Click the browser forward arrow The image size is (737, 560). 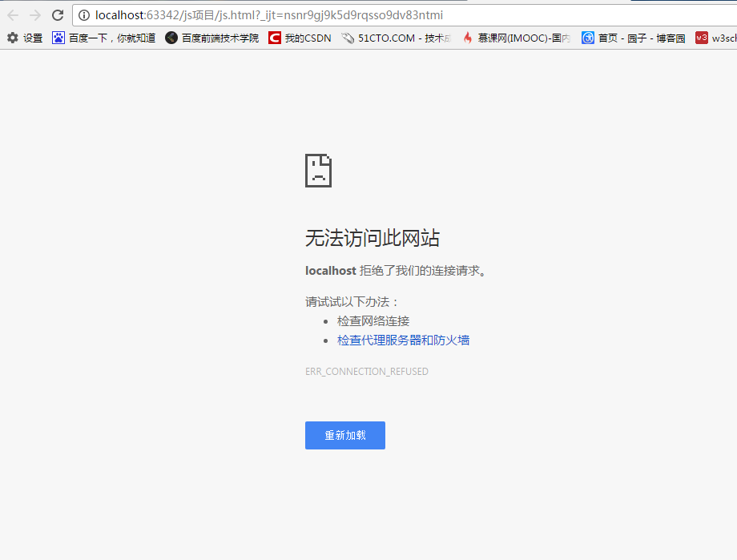tap(35, 15)
